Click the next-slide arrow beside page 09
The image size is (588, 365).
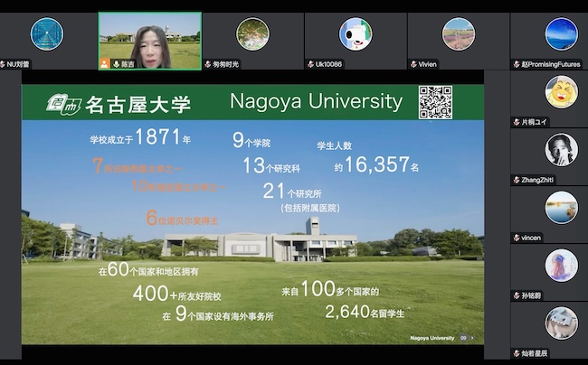click(x=472, y=338)
